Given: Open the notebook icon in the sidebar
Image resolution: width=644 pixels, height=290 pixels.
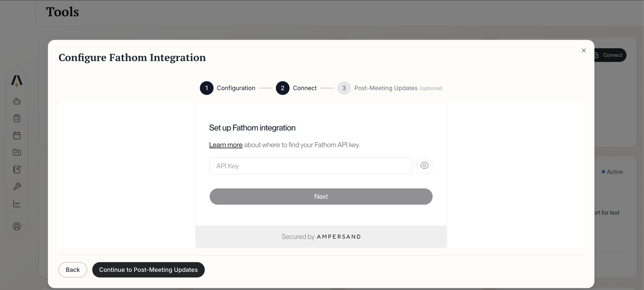Looking at the screenshot, I should click(16, 170).
